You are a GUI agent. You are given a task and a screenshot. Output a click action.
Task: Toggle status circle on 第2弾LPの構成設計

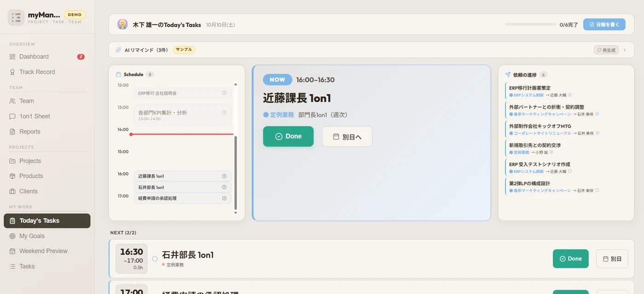(598, 190)
